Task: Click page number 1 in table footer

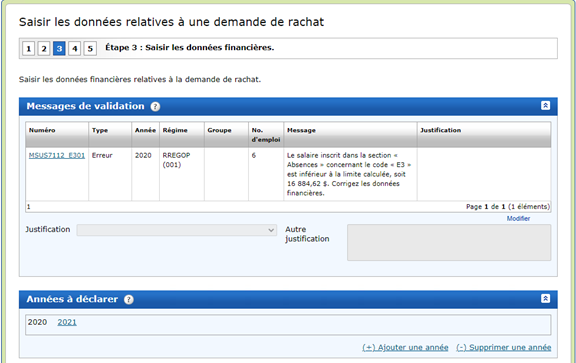Action: coord(29,207)
